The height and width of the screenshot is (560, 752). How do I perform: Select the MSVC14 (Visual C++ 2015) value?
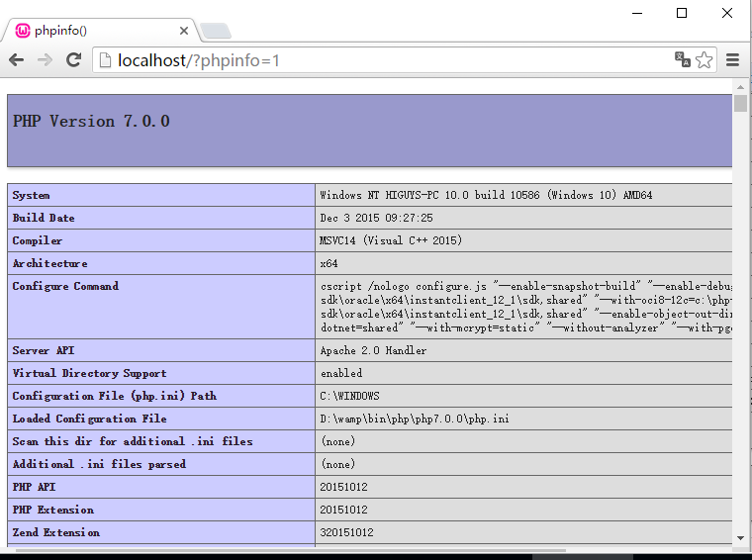(391, 240)
